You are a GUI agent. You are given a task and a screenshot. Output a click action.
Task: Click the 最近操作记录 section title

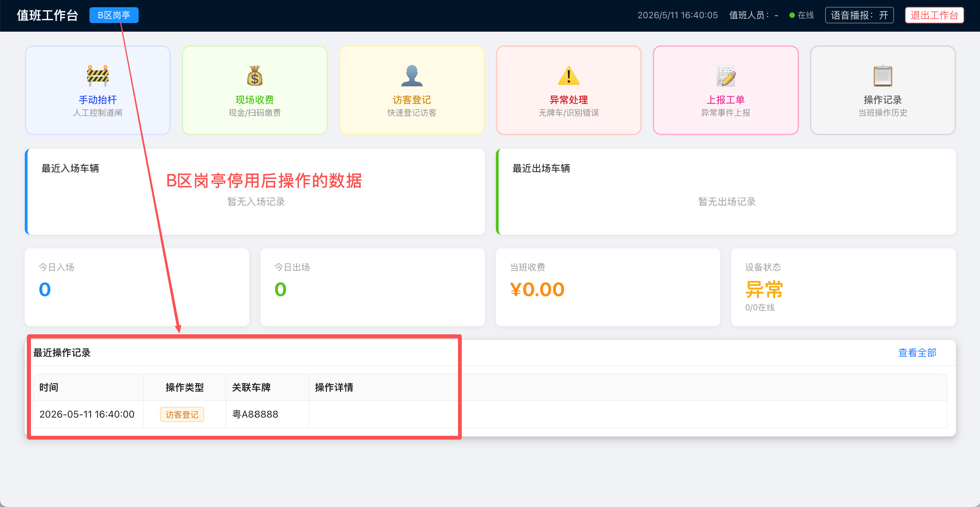click(62, 353)
